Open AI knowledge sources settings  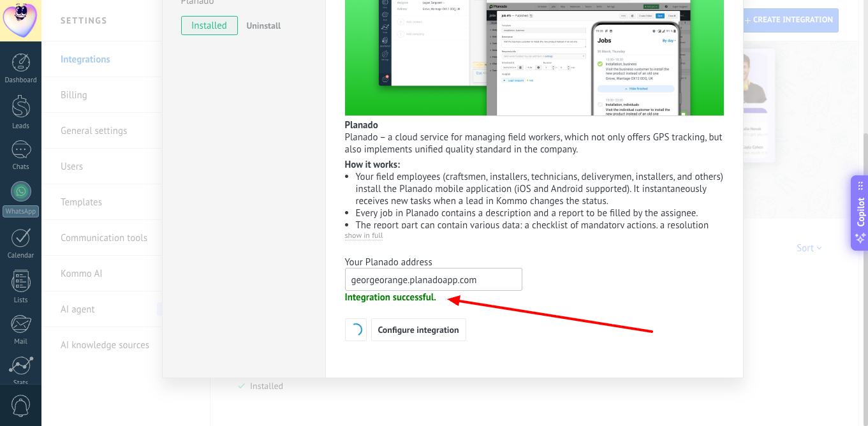105,345
